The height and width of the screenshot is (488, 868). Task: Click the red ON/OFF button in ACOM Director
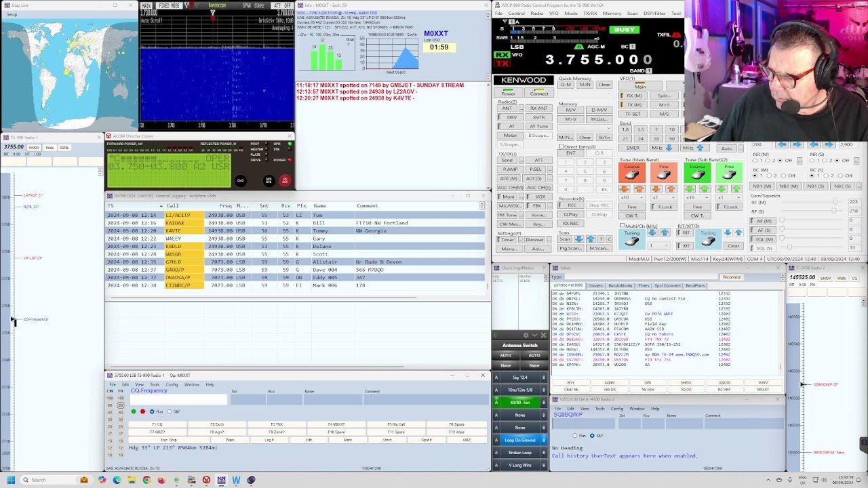point(285,180)
